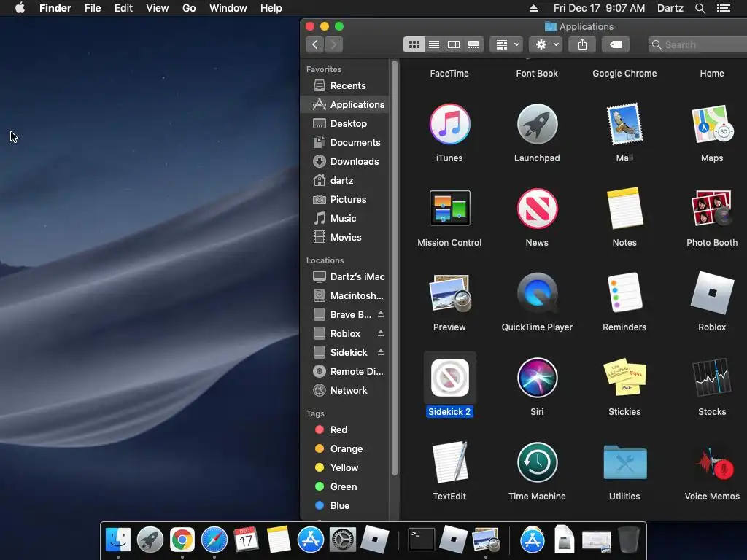The width and height of the screenshot is (747, 560).
Task: Eject the Brave B... volume
Action: 381,314
